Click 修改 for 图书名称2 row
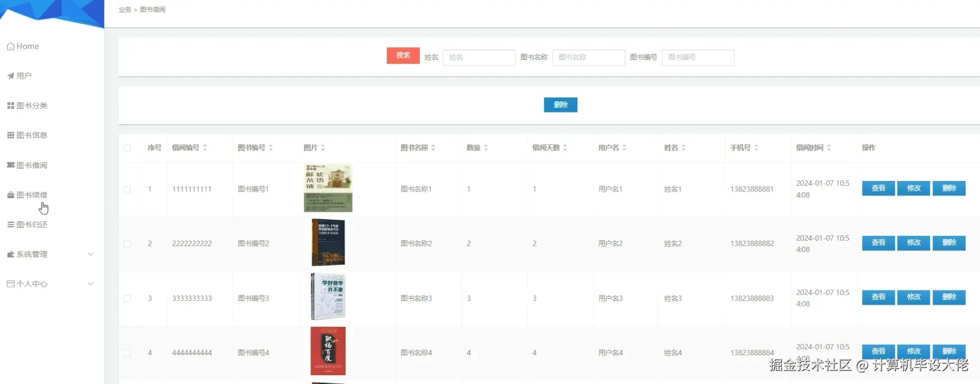The width and height of the screenshot is (980, 384). pyautogui.click(x=914, y=243)
